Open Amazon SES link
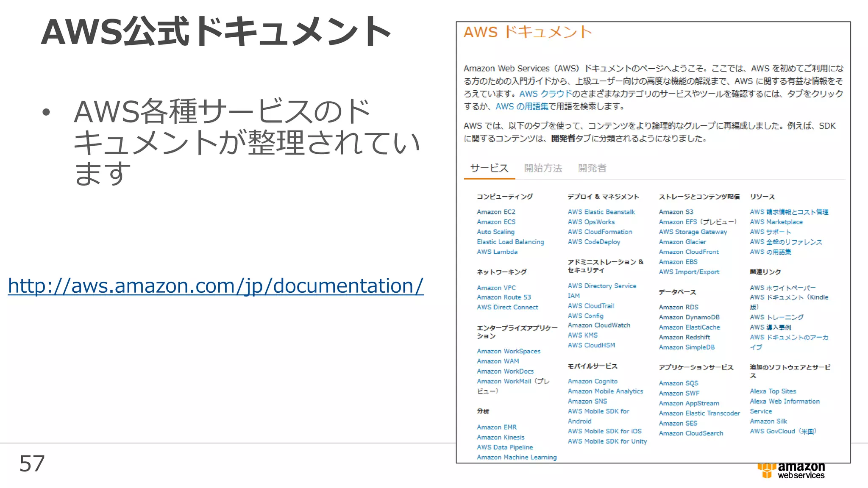Image resolution: width=868 pixels, height=488 pixels. pyautogui.click(x=678, y=424)
